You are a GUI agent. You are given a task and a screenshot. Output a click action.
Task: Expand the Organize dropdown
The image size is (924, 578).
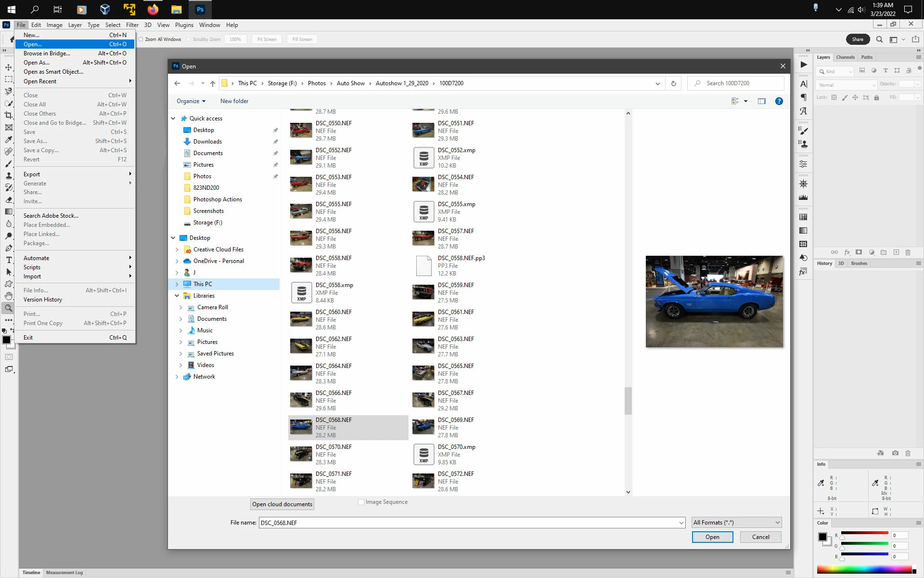191,101
